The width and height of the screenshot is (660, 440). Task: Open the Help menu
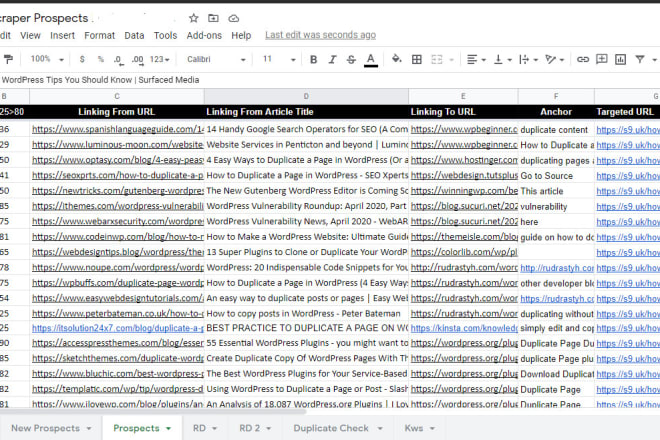pyautogui.click(x=241, y=35)
